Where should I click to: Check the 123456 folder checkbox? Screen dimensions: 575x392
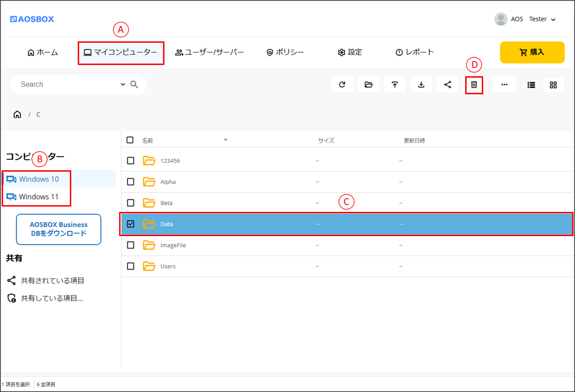[131, 161]
